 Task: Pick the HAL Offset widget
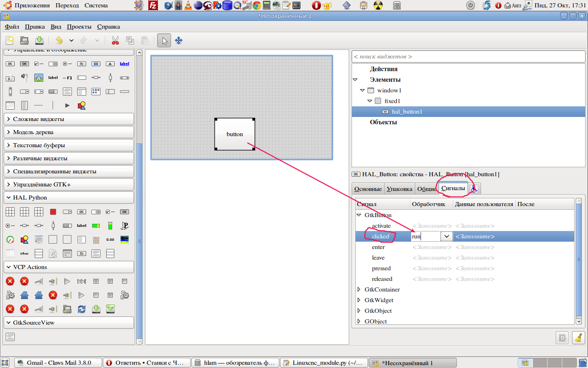[x=24, y=254]
